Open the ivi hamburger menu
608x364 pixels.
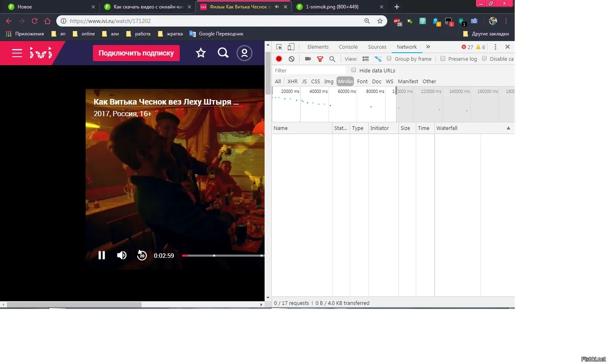tap(17, 53)
